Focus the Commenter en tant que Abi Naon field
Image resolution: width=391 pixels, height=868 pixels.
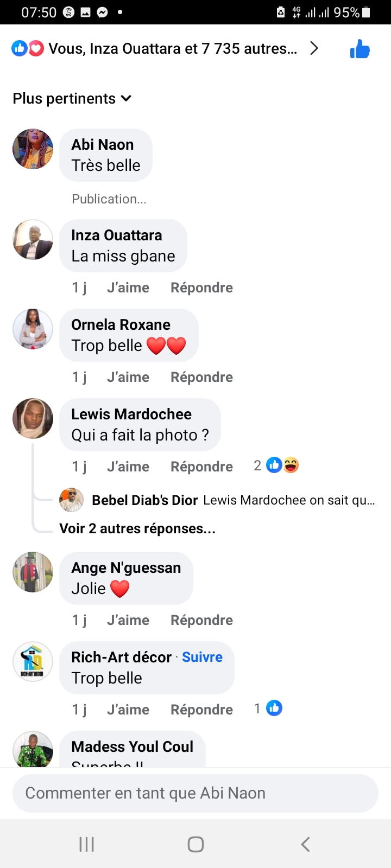click(x=195, y=793)
